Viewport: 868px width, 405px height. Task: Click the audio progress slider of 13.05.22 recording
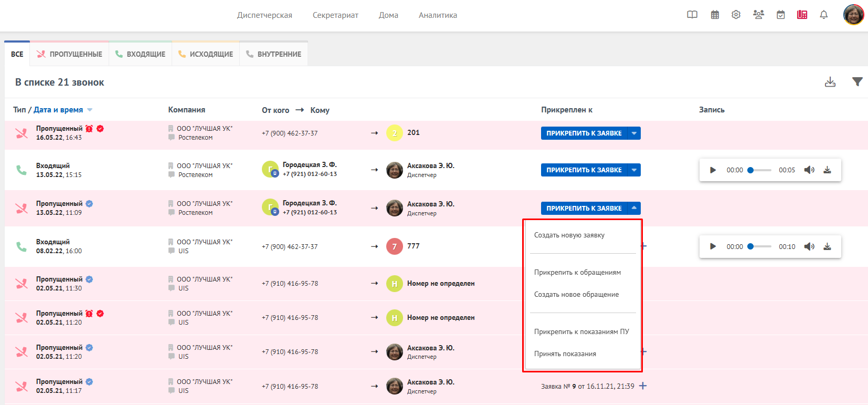point(760,170)
